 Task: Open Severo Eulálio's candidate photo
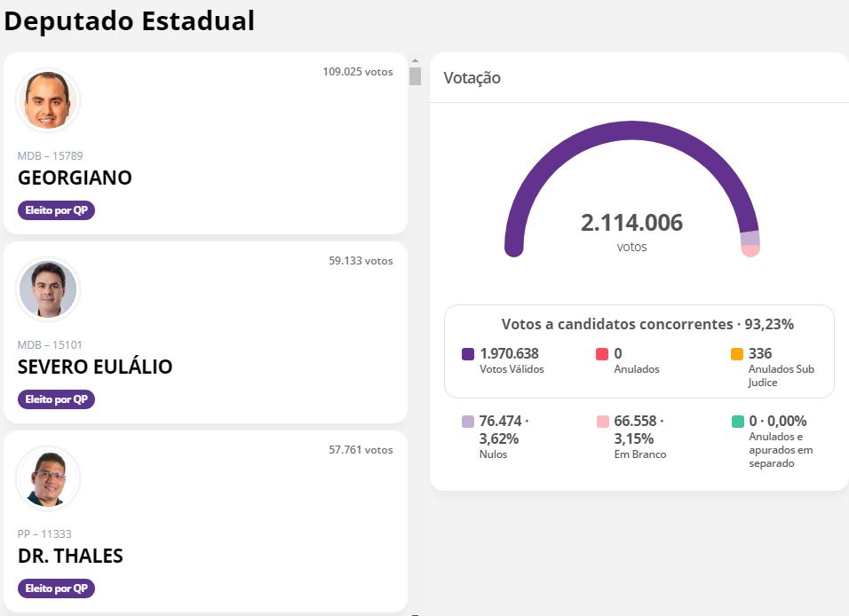tap(48, 289)
